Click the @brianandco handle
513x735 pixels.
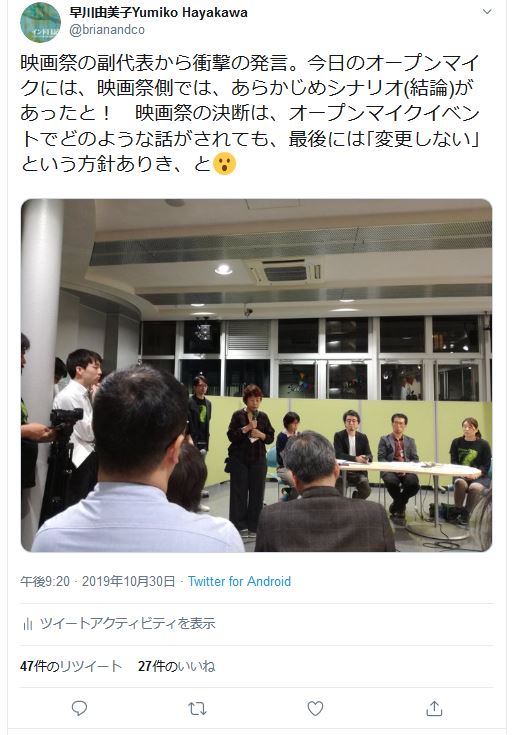(x=107, y=30)
